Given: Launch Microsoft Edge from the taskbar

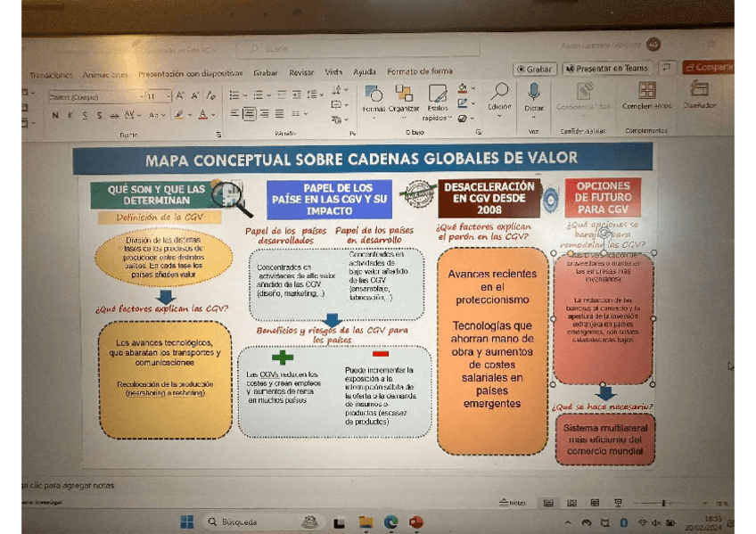Looking at the screenshot, I should click(390, 522).
